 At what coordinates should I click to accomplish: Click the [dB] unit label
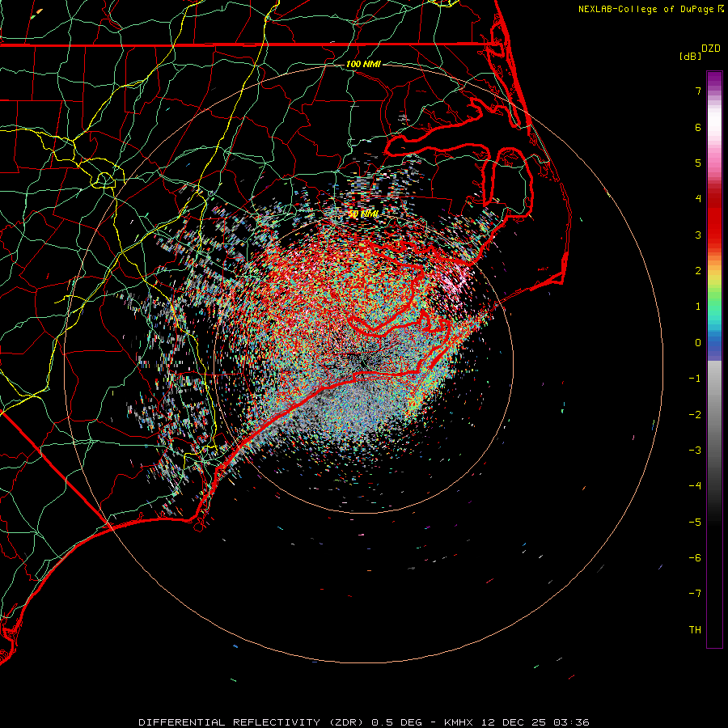(690, 56)
